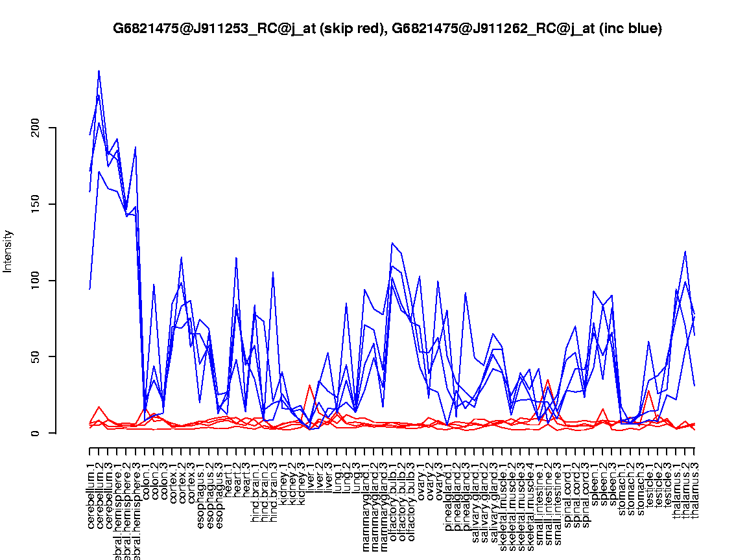Click the chart title text

[x=387, y=29]
